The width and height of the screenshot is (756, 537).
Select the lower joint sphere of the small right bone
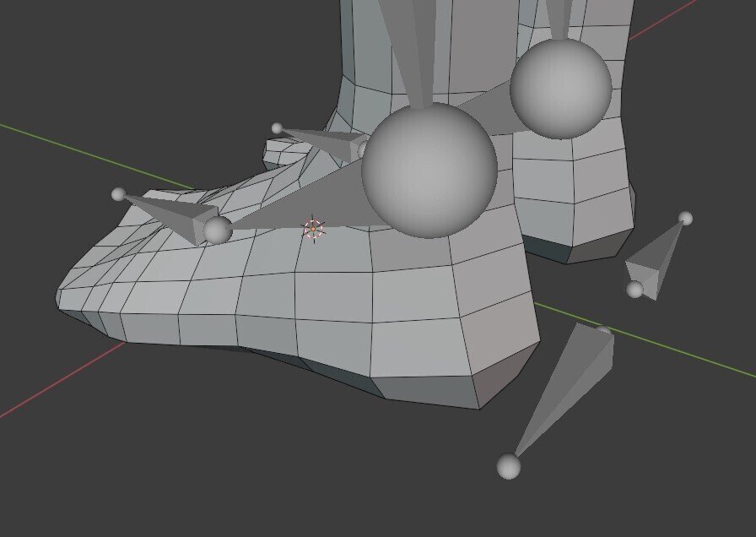(x=634, y=290)
